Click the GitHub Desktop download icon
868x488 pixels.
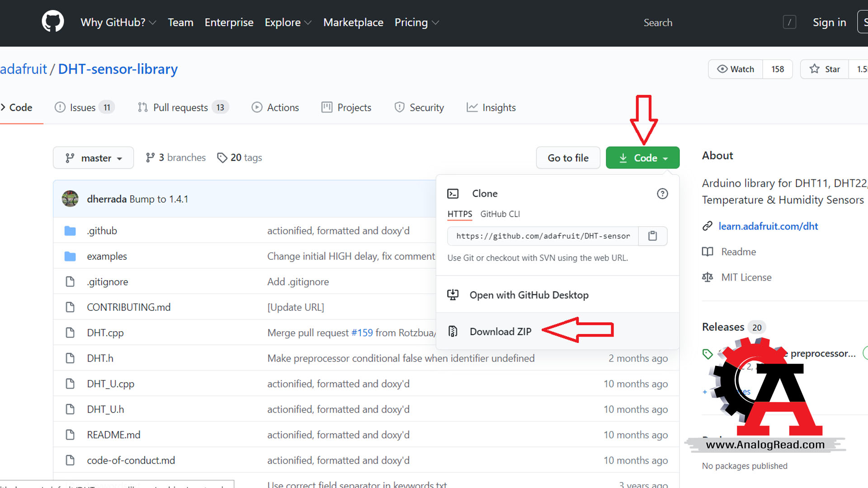pyautogui.click(x=453, y=295)
